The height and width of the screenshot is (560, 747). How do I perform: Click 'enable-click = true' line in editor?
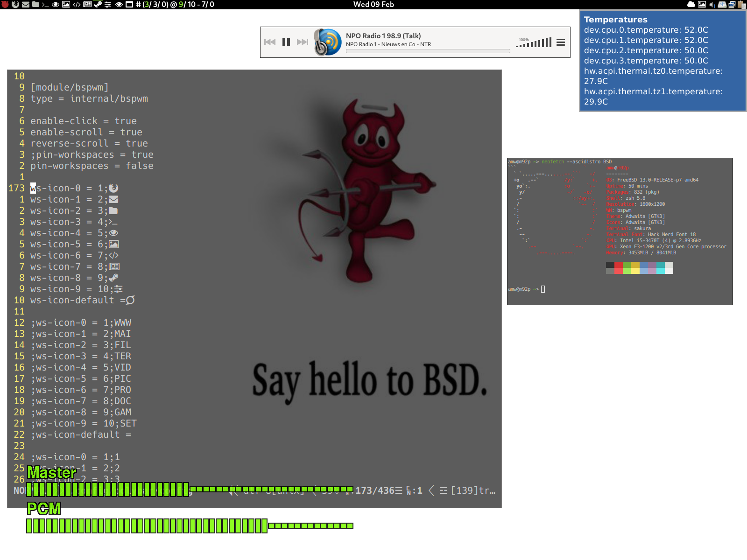pos(84,121)
